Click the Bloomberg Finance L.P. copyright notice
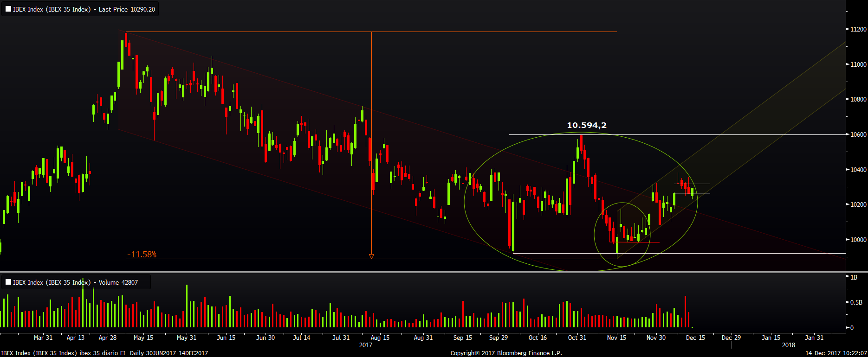Viewport: 868px width, 357px height. coord(506,353)
